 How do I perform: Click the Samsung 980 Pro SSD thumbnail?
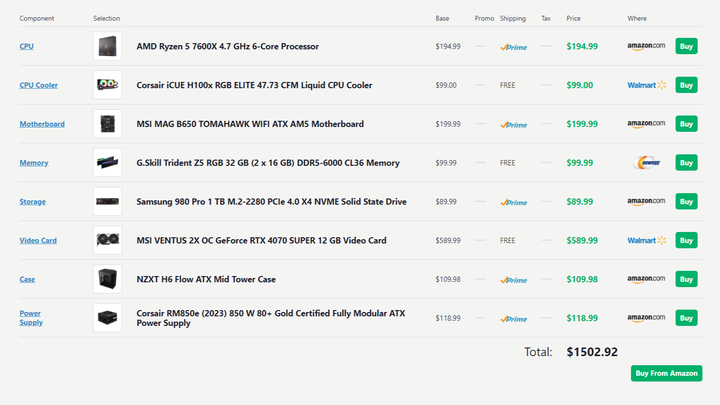107,201
